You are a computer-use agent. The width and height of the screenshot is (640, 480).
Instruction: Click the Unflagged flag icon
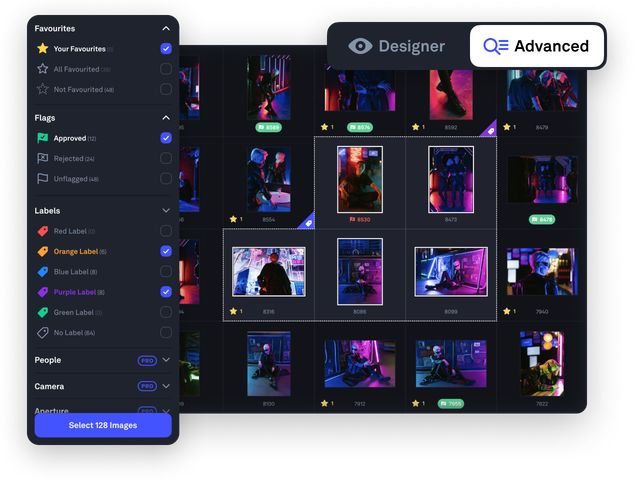[x=42, y=179]
